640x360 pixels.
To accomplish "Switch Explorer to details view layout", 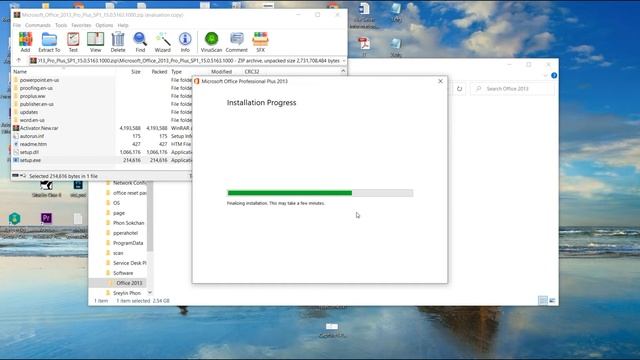I will point(543,300).
